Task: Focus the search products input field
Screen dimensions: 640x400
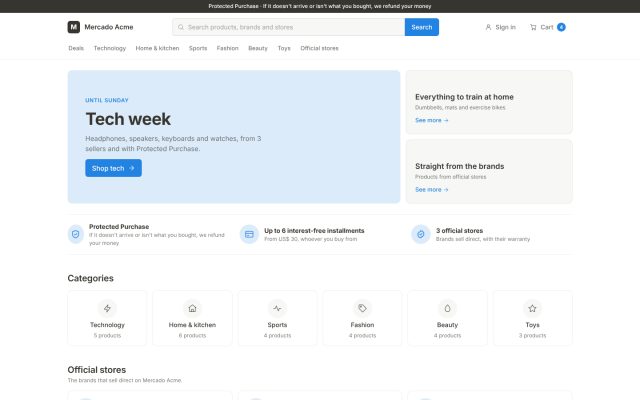Action: click(289, 27)
